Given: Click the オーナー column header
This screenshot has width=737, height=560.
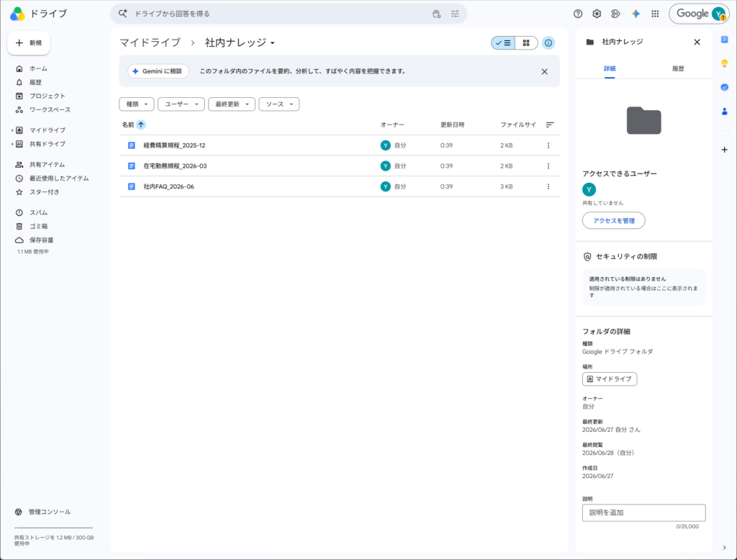Looking at the screenshot, I should [392, 125].
